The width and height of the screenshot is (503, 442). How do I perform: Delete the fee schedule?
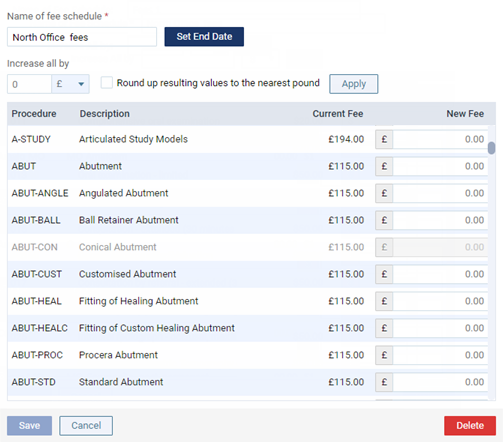[470, 426]
